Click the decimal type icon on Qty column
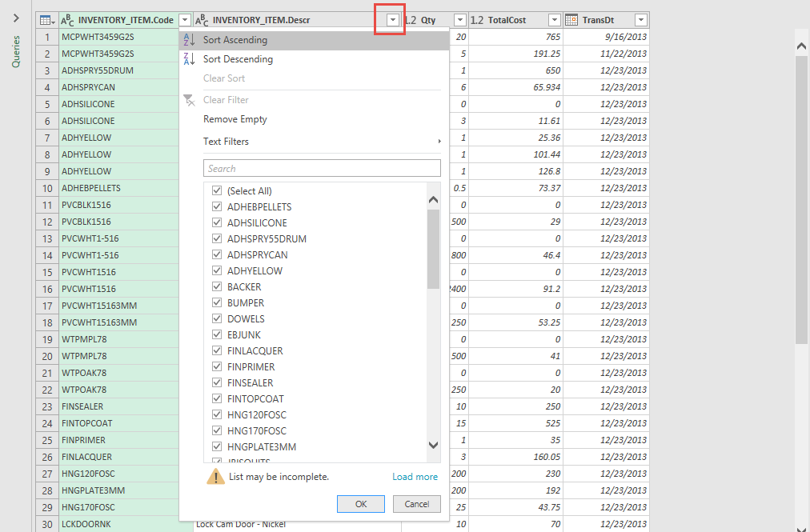The height and width of the screenshot is (532, 810). pos(409,20)
